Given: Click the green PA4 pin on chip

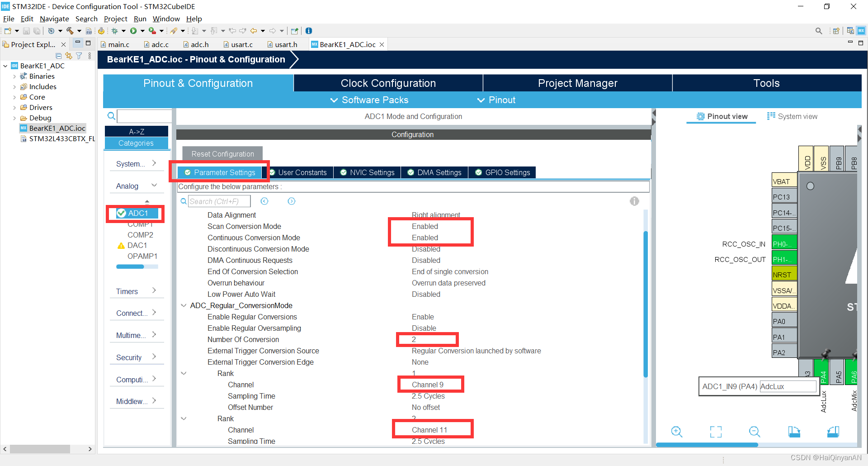Looking at the screenshot, I should coord(821,371).
